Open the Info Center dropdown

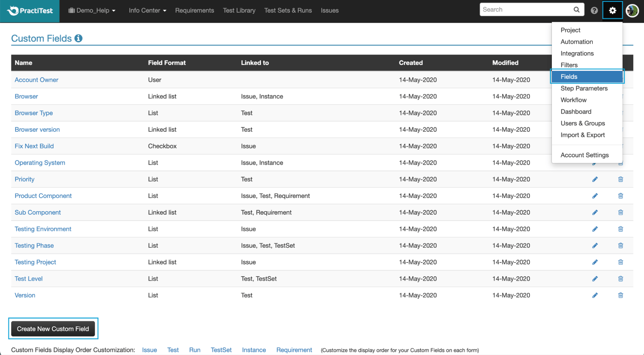pyautogui.click(x=147, y=10)
